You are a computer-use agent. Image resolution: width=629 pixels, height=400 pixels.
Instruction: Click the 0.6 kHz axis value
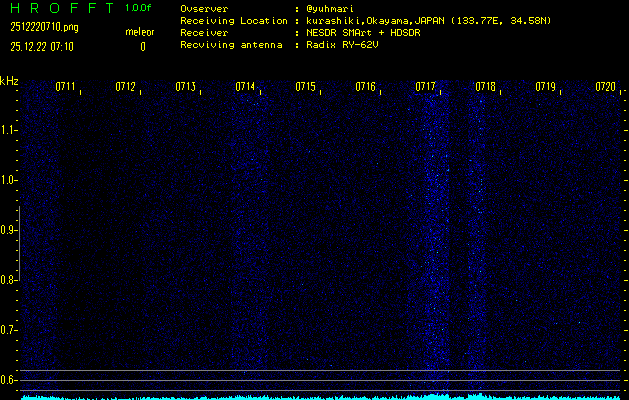pos(8,380)
